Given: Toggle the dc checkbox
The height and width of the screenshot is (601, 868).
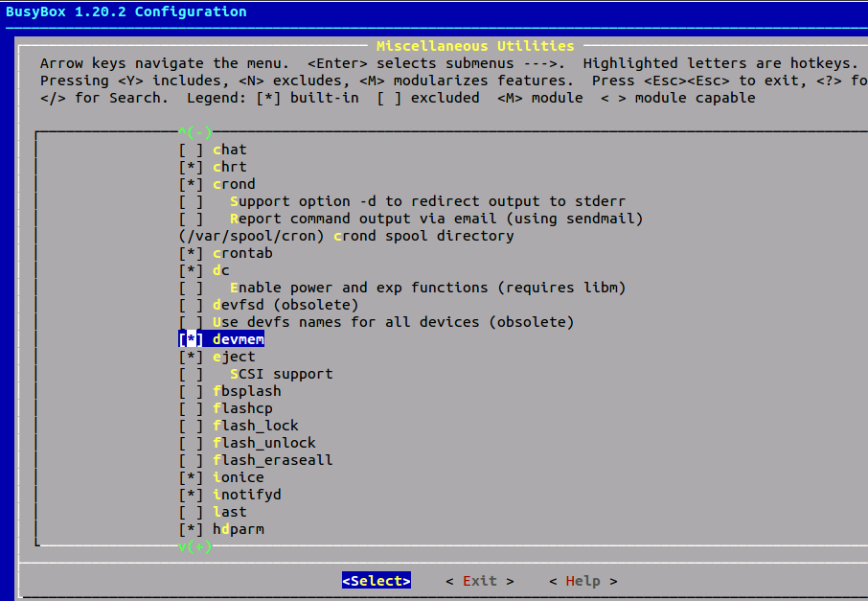Looking at the screenshot, I should [191, 270].
